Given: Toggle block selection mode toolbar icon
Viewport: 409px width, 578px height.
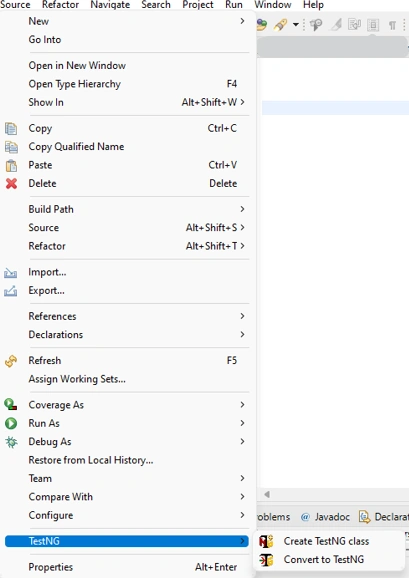Looking at the screenshot, I should tap(373, 25).
